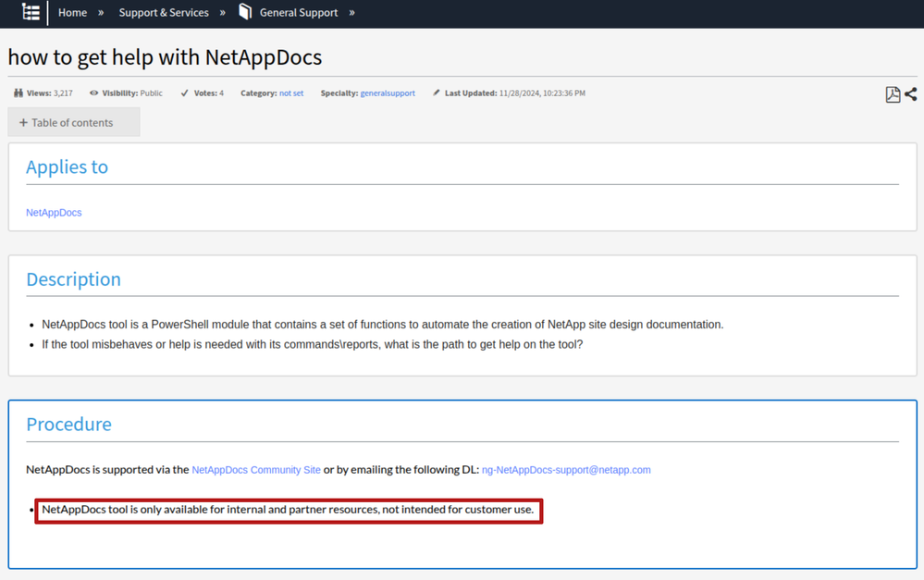Click the share article icon

pyautogui.click(x=911, y=94)
